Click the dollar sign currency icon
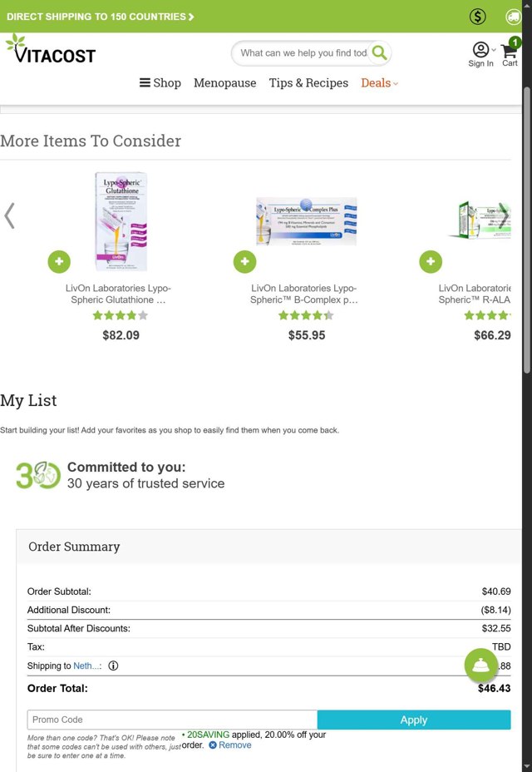This screenshot has width=532, height=772. point(477,17)
